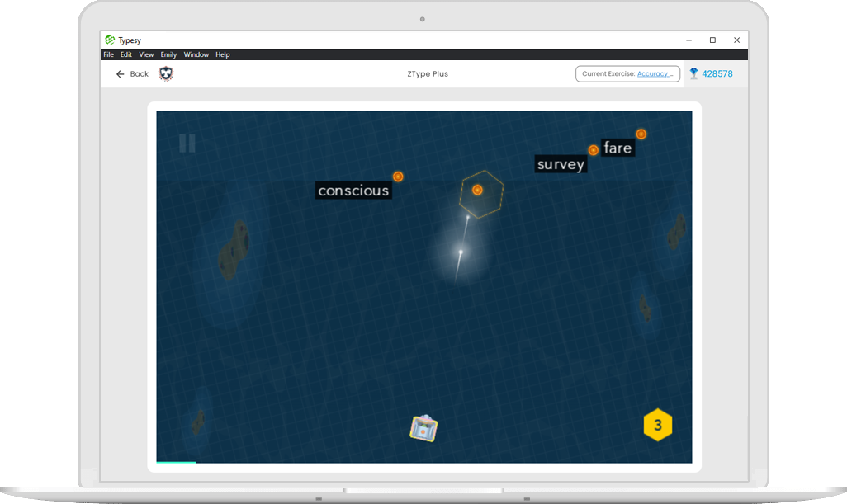Click the word 'conscious'
Viewport: 847px width, 504px height.
(353, 191)
